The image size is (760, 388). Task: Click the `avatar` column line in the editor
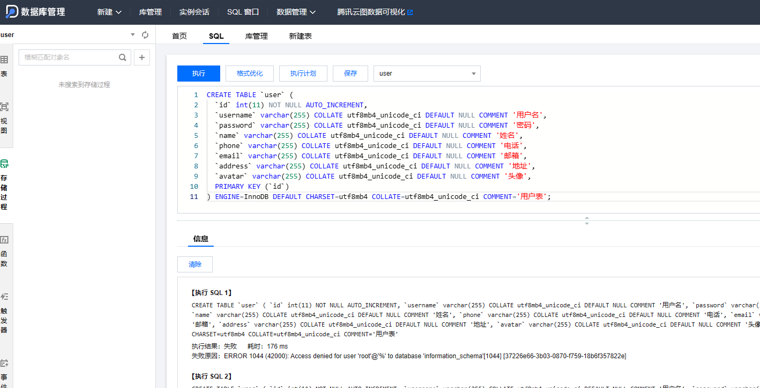point(372,176)
